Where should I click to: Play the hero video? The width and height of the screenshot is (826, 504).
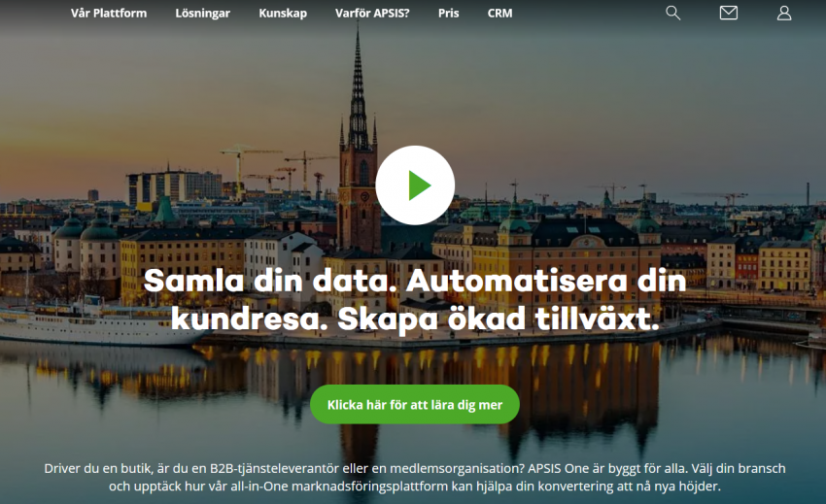tap(415, 185)
